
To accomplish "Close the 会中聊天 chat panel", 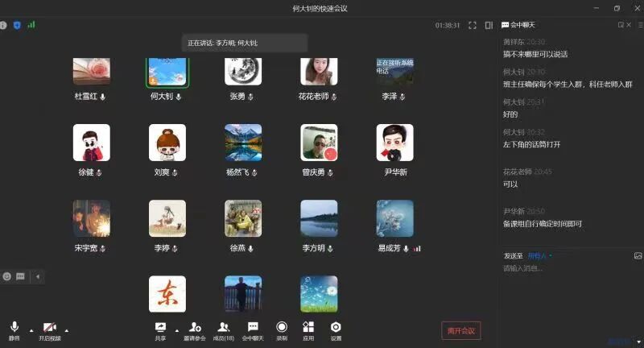I will 629,25.
